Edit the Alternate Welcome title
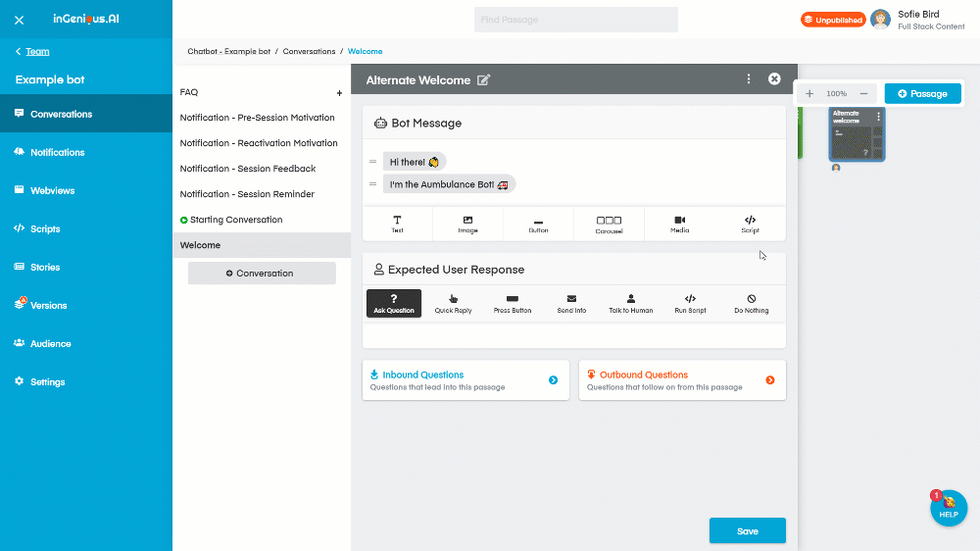Image resolution: width=980 pixels, height=551 pixels. pyautogui.click(x=484, y=80)
